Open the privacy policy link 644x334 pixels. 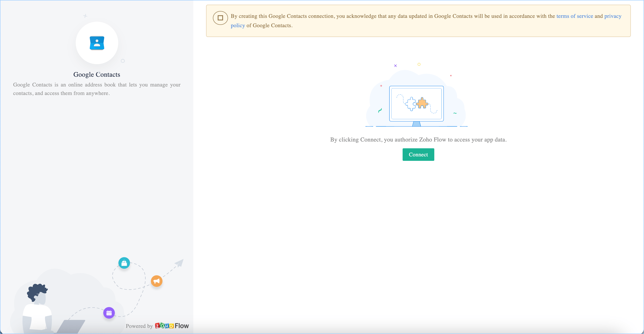coord(613,16)
